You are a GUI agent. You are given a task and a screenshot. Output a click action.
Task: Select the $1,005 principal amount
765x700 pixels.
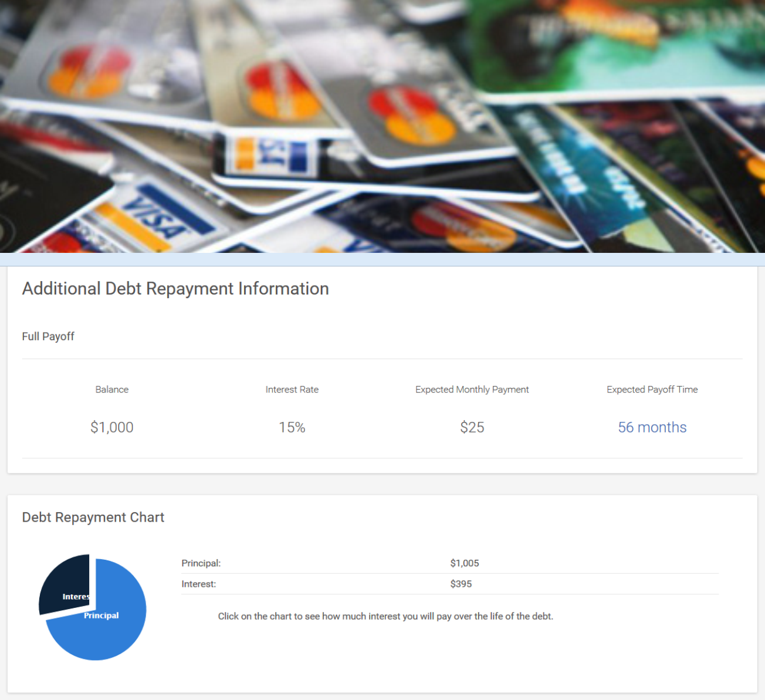(x=465, y=563)
